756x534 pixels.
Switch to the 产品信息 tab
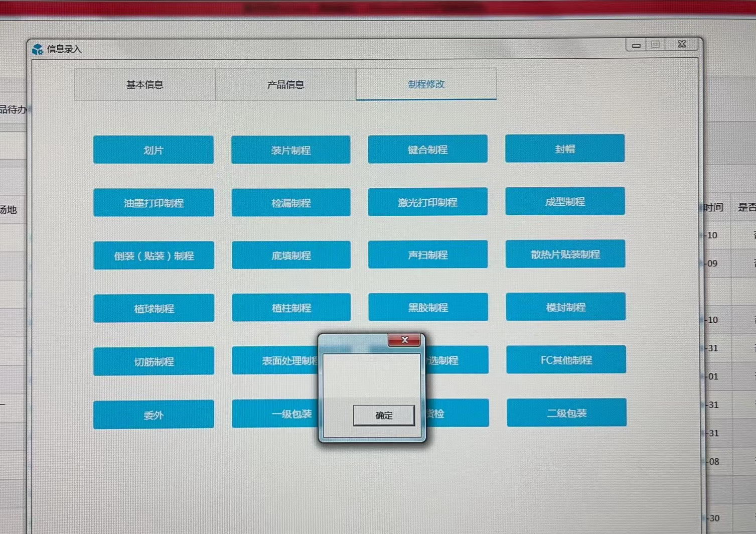(x=285, y=85)
